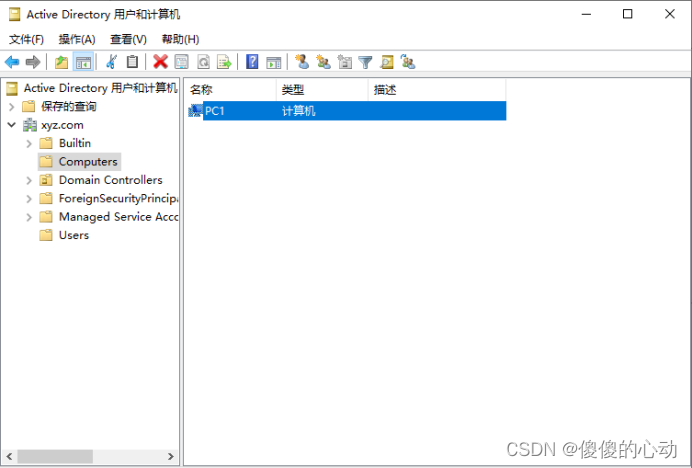Sort by the 名称 column header
Viewport: 692px width, 468px height.
click(x=230, y=90)
